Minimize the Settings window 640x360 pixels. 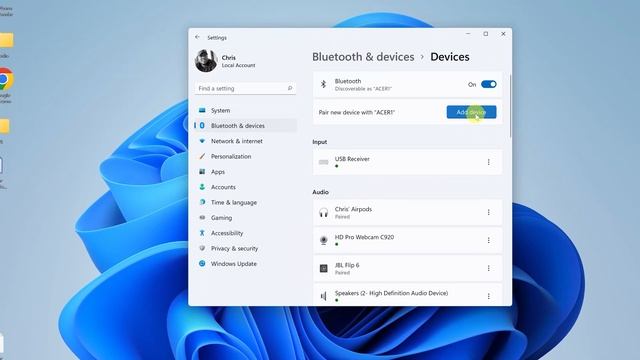[x=468, y=34]
